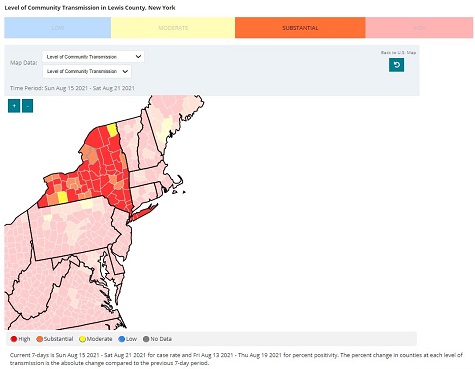Click the red High legend dot
This screenshot has height=369, width=475.
tap(14, 339)
